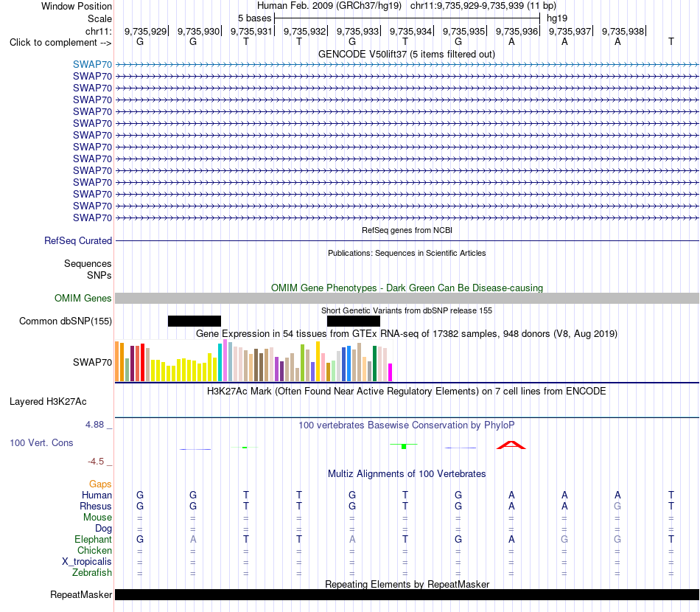Select the Human species label
The height and width of the screenshot is (612, 700).
pyautogui.click(x=97, y=495)
